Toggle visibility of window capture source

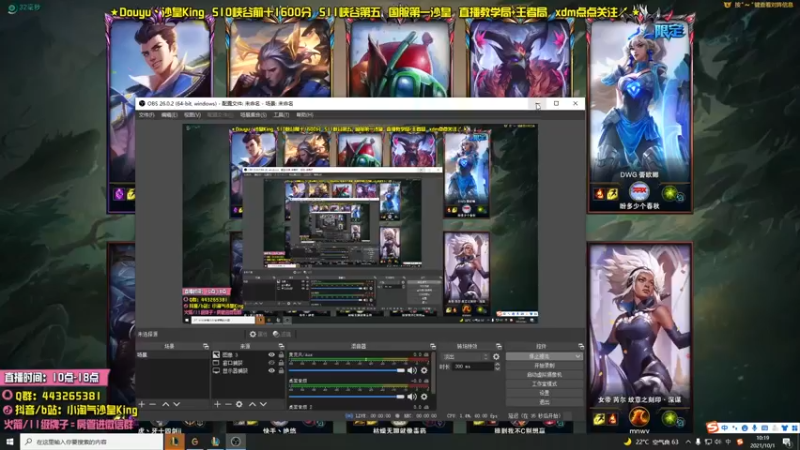(x=271, y=363)
